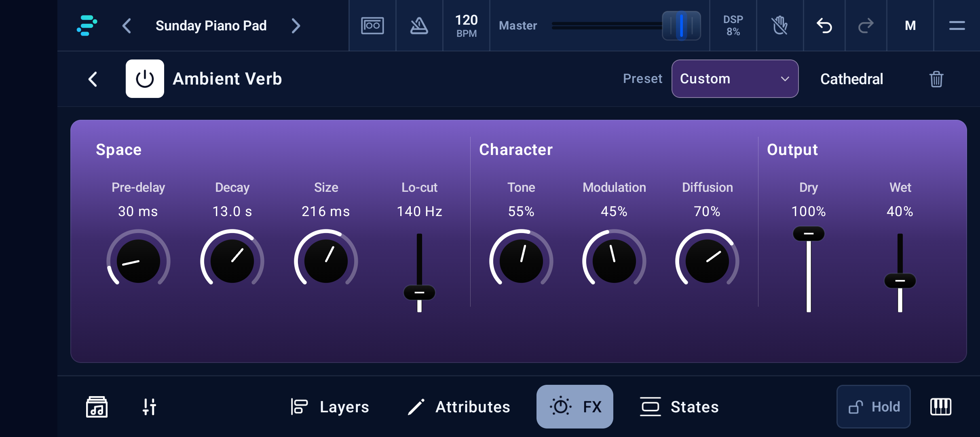The image size is (980, 437).
Task: Switch to the Attributes tab
Action: click(x=458, y=407)
